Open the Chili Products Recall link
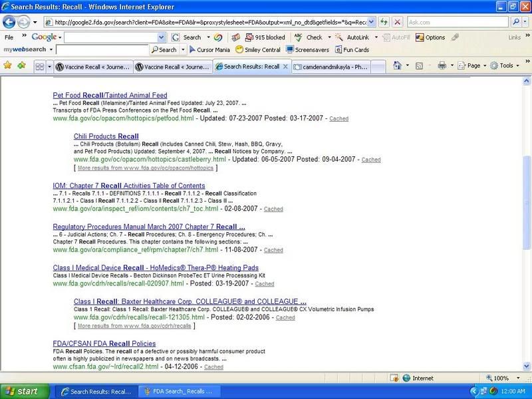This screenshot has width=532, height=399. tap(106, 136)
